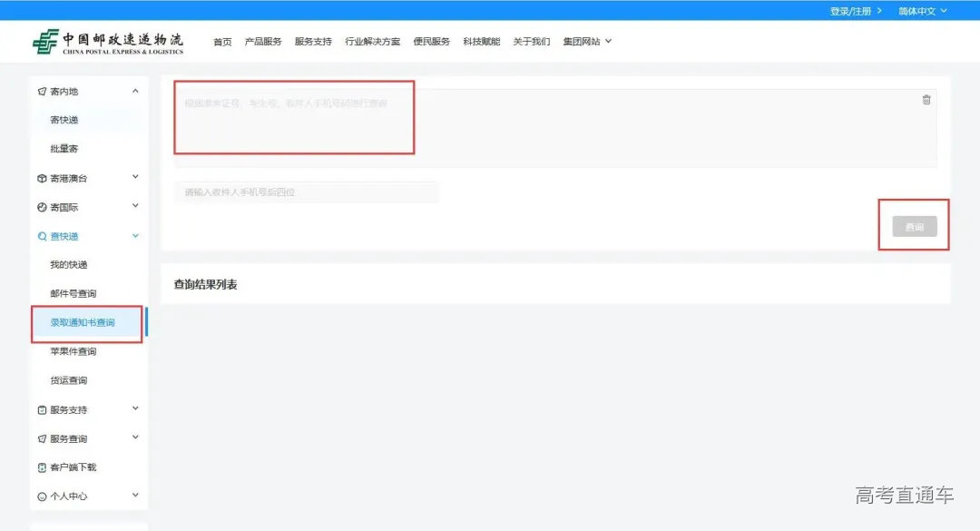Click the 查快递 magnifier icon

[x=42, y=237]
